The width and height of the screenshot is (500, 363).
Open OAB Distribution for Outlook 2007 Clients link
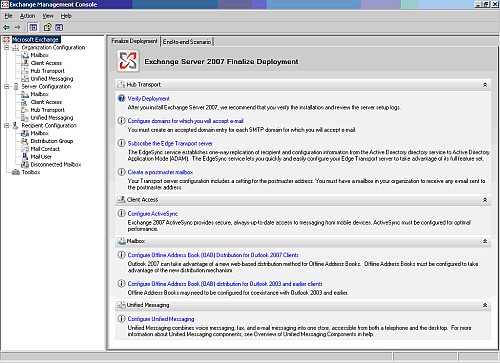point(213,255)
